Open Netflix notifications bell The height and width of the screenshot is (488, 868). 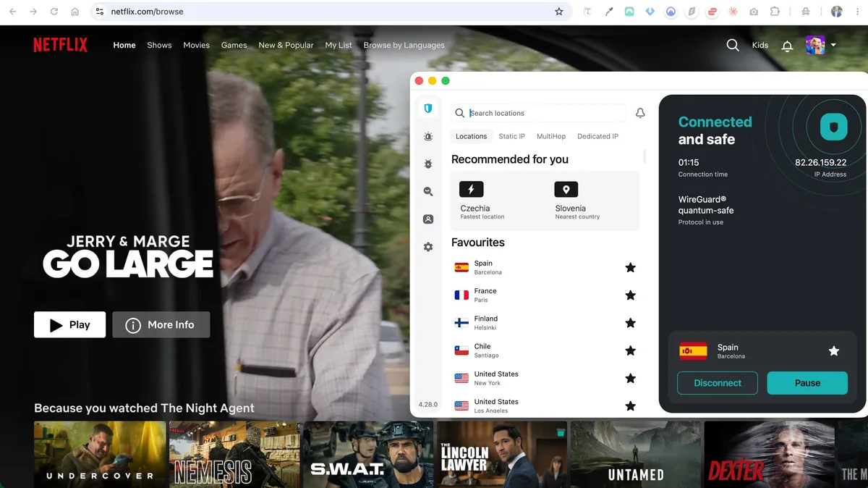(788, 46)
